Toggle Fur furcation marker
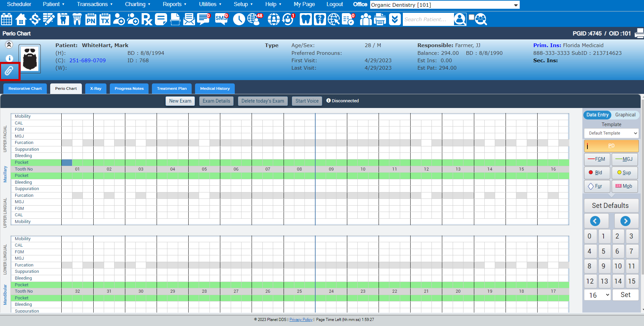 (597, 186)
